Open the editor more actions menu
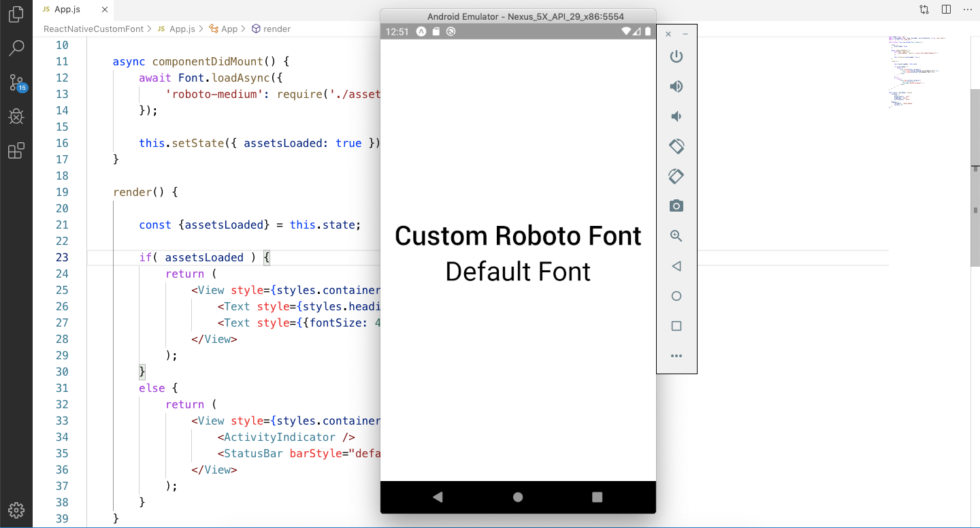This screenshot has height=528, width=980. [967, 9]
